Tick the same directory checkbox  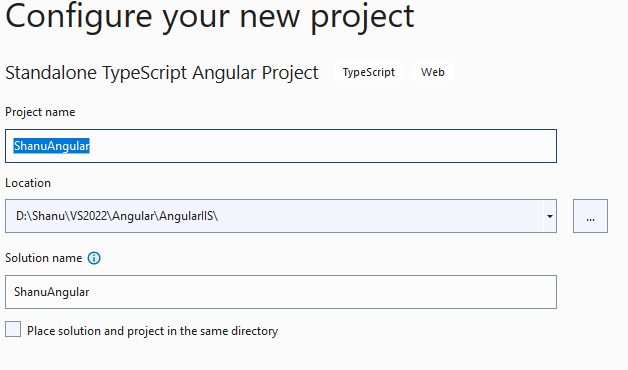pos(13,329)
